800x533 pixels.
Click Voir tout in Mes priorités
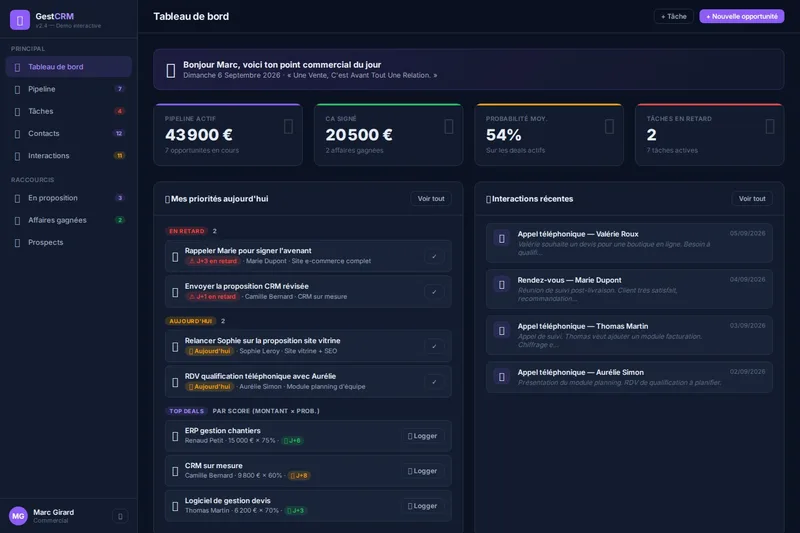pos(431,198)
